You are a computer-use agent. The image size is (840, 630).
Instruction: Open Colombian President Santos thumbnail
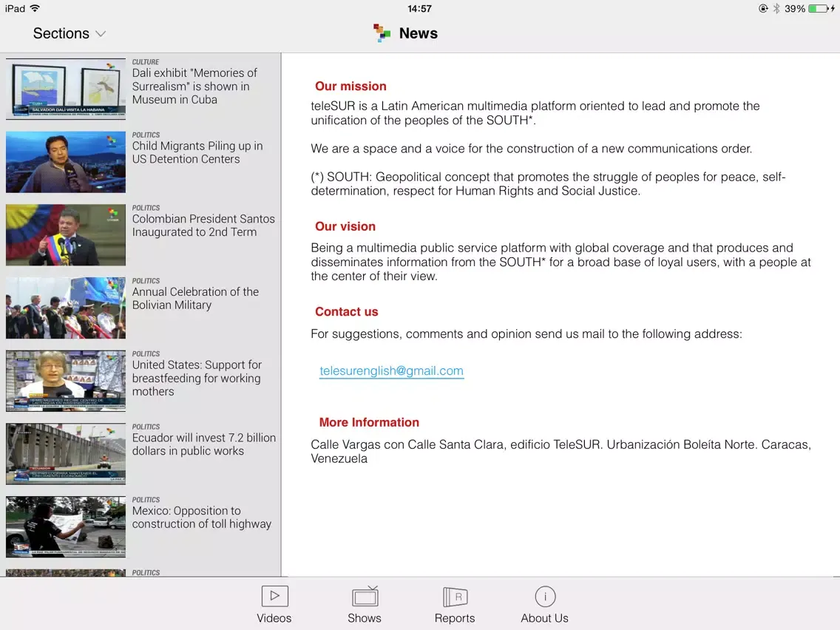(x=66, y=235)
